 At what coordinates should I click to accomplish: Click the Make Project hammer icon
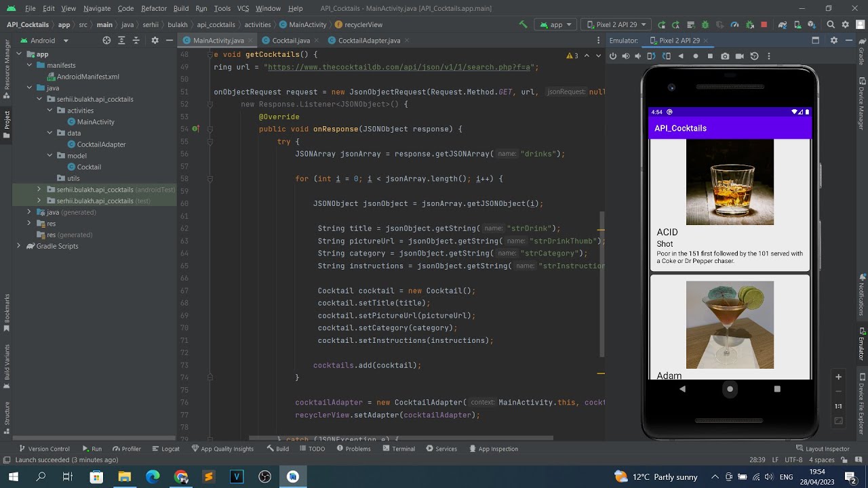523,24
